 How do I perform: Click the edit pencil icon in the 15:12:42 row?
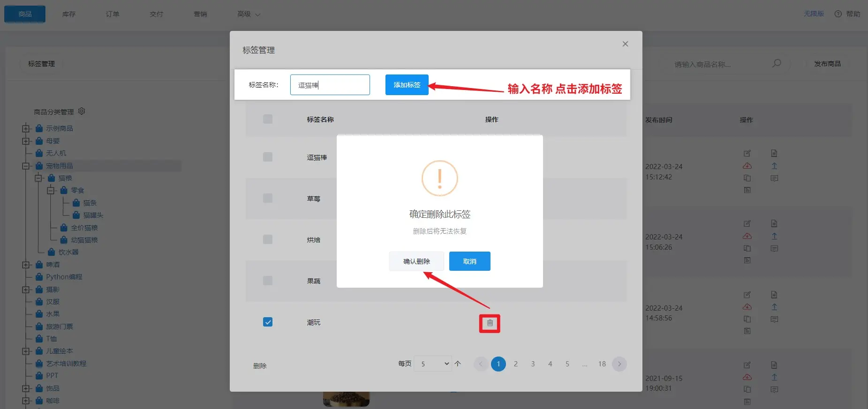(747, 153)
